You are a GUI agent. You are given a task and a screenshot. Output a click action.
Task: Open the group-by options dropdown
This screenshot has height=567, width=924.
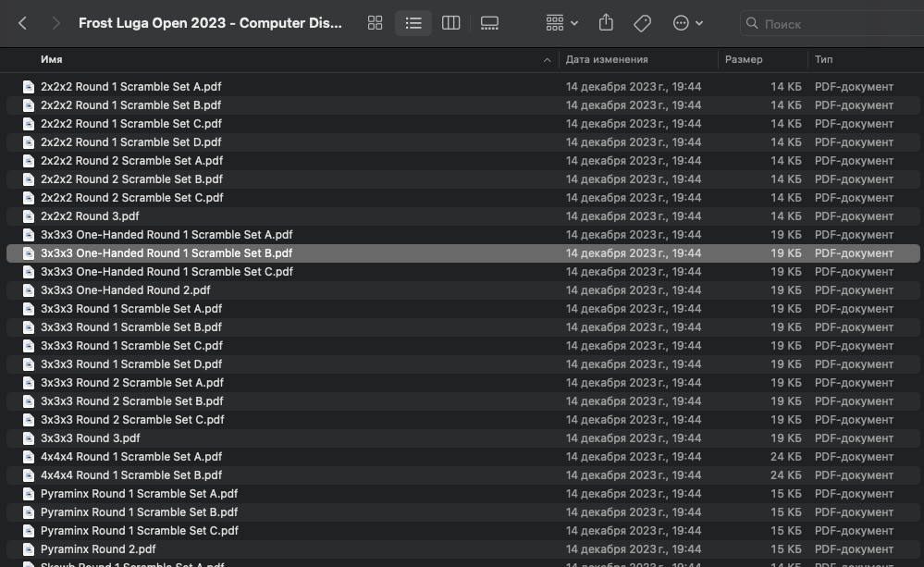(x=561, y=23)
